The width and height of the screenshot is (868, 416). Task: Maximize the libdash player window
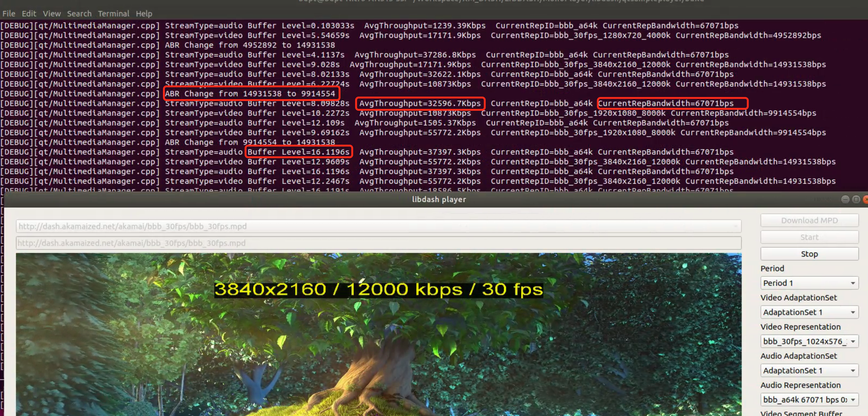click(x=856, y=199)
